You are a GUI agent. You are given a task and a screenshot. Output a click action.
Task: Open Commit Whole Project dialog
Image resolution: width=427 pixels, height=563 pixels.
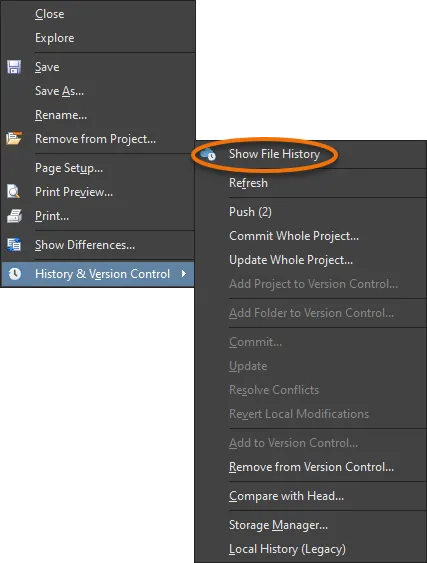point(294,236)
